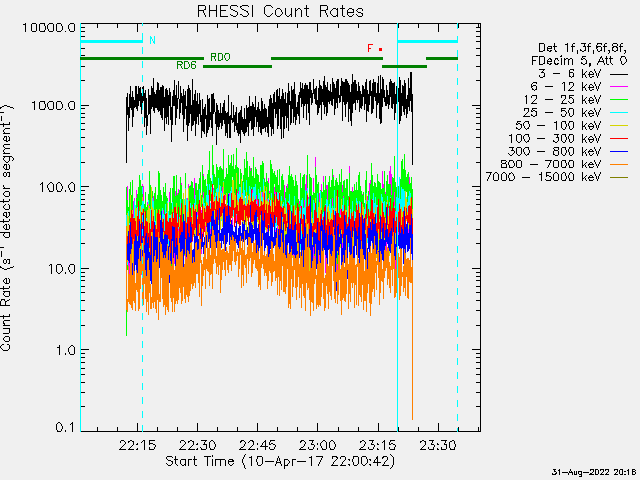Click the 22:15 time axis label

pos(138,445)
